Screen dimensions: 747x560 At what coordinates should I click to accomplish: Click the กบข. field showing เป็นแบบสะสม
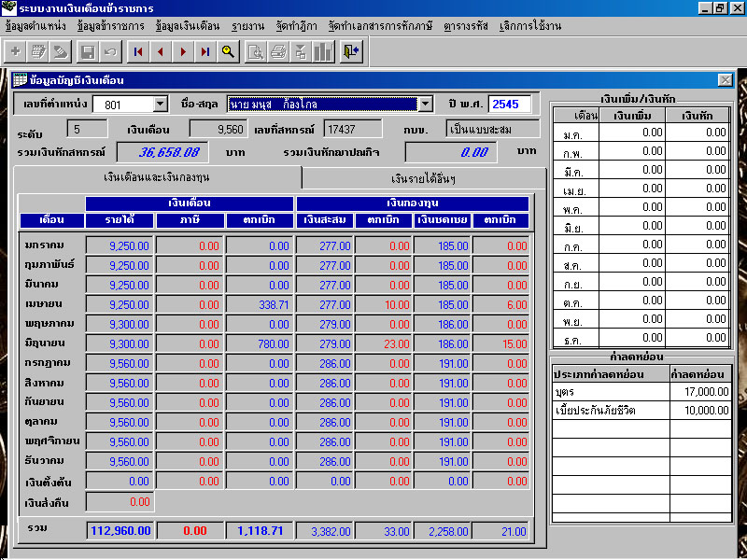pyautogui.click(x=493, y=129)
